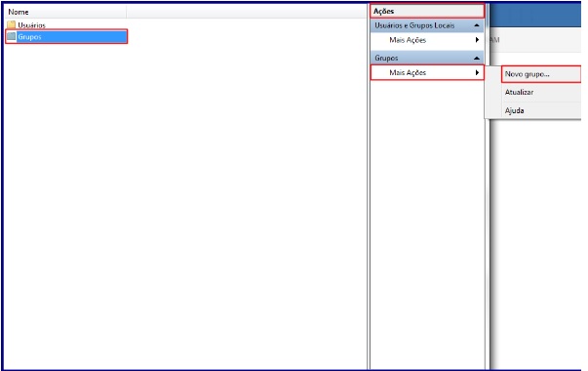Viewport: 588px width, 371px height.
Task: Collapse the Usuários e Grupos Locais section
Action: click(477, 25)
